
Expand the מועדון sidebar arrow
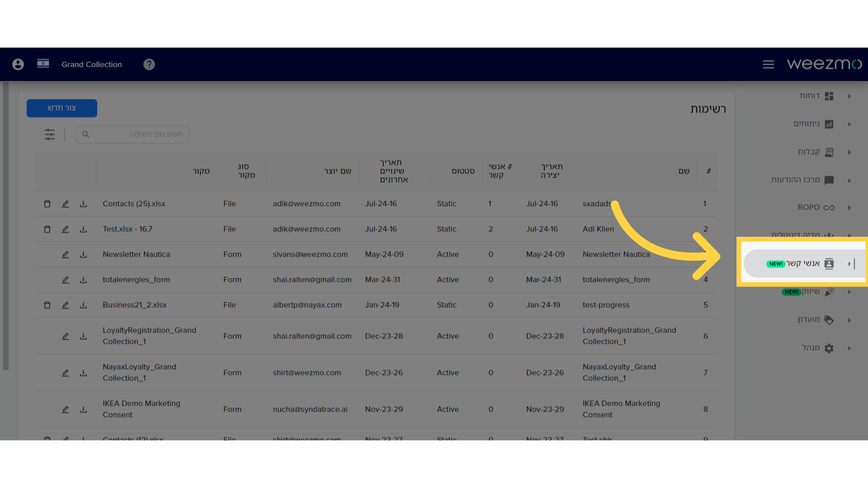[x=849, y=320]
